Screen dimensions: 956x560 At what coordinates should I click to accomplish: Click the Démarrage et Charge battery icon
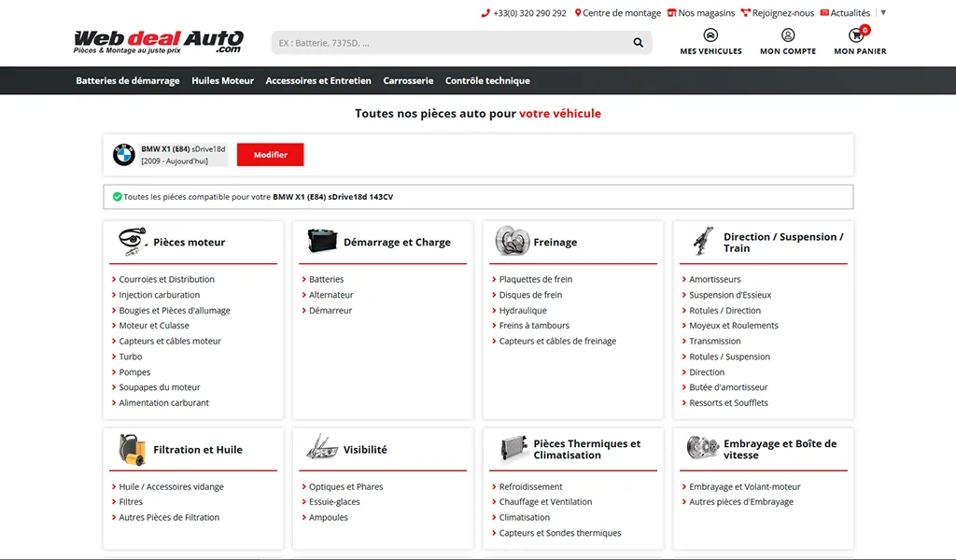point(322,242)
